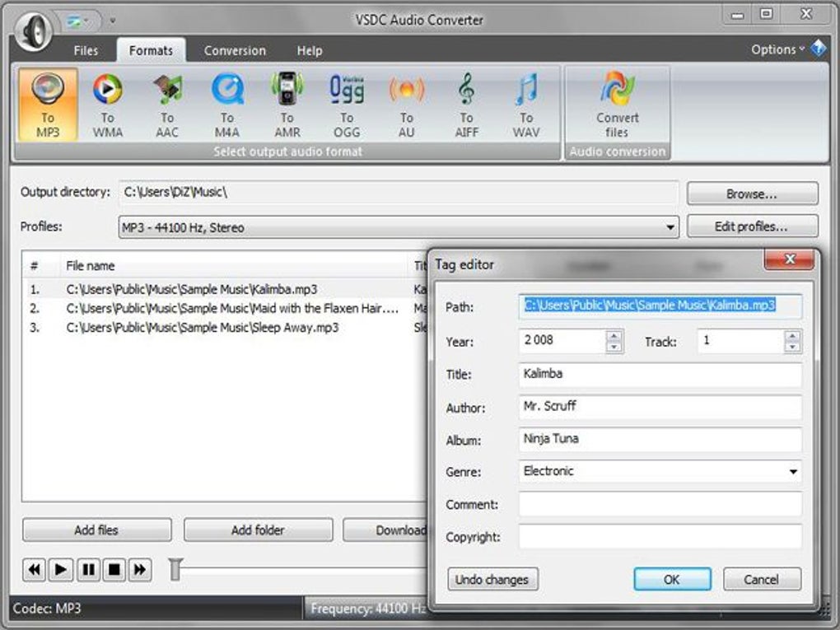840x630 pixels.
Task: Click the File name column header
Action: click(x=234, y=266)
